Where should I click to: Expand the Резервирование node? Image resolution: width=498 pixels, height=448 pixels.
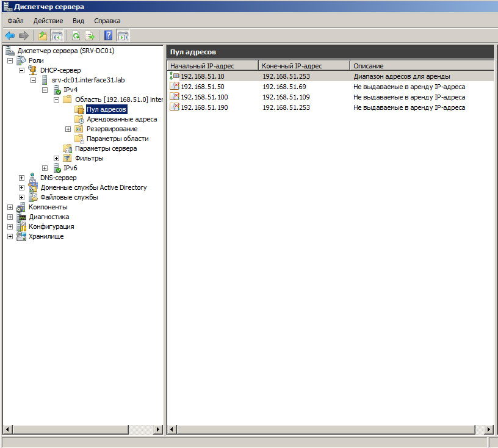tap(68, 129)
